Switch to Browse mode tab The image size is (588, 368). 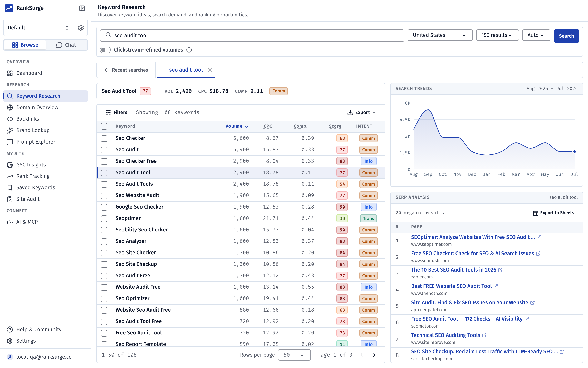click(x=25, y=45)
